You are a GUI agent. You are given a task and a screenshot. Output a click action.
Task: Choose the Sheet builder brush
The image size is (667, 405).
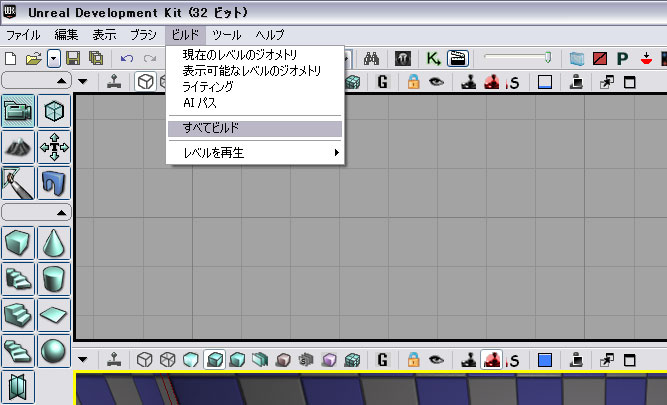coord(54,315)
